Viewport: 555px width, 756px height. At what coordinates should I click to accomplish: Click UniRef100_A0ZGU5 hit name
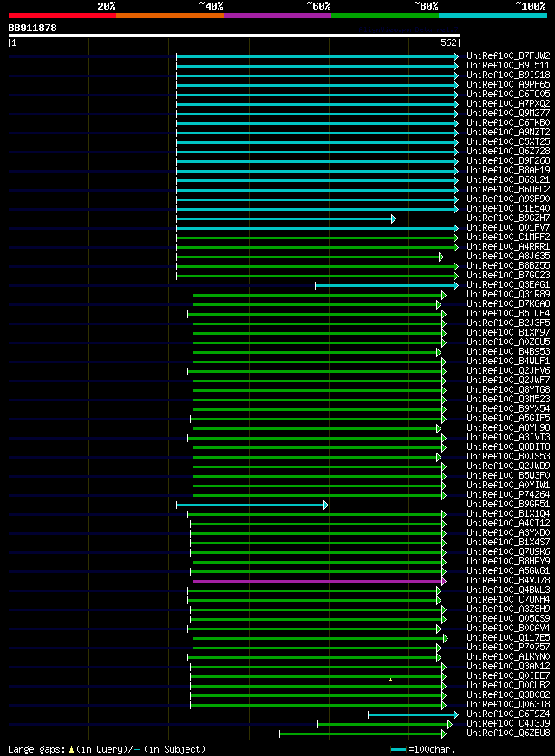tap(508, 342)
